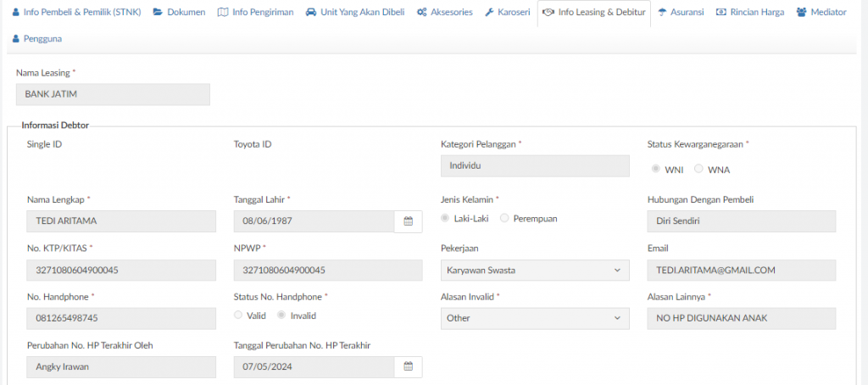868x385 pixels.
Task: Click the map icon for Info Pengiriman
Action: (223, 12)
